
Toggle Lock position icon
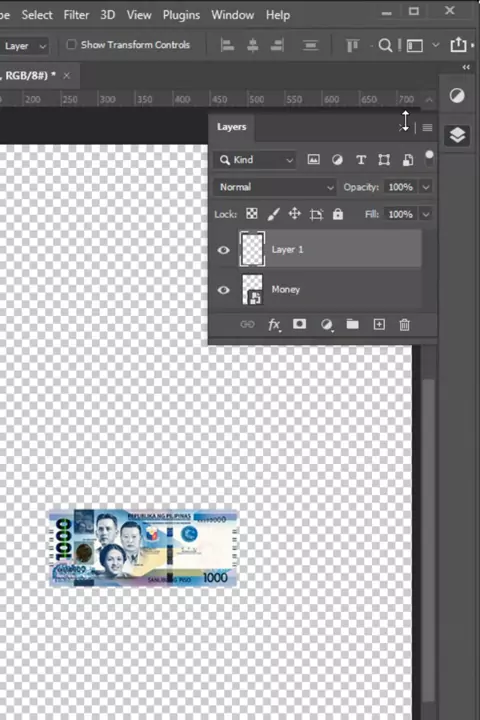coord(294,214)
